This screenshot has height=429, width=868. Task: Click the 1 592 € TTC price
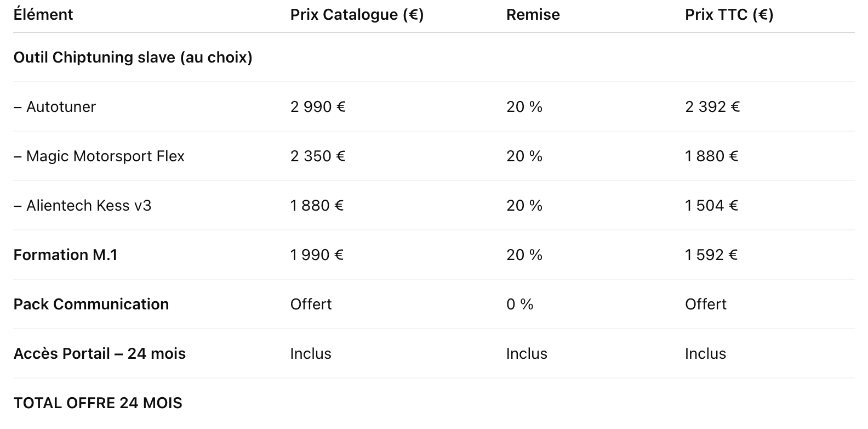[711, 255]
